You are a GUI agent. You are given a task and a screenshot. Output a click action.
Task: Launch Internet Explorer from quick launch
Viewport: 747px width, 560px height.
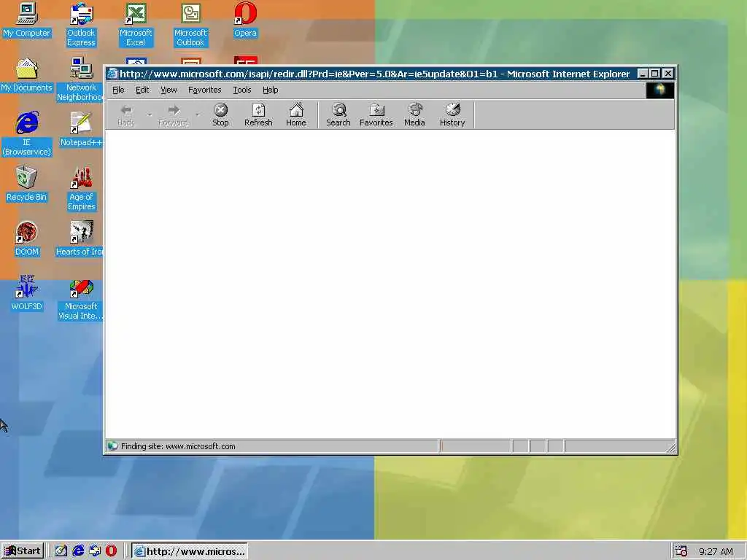coord(78,551)
